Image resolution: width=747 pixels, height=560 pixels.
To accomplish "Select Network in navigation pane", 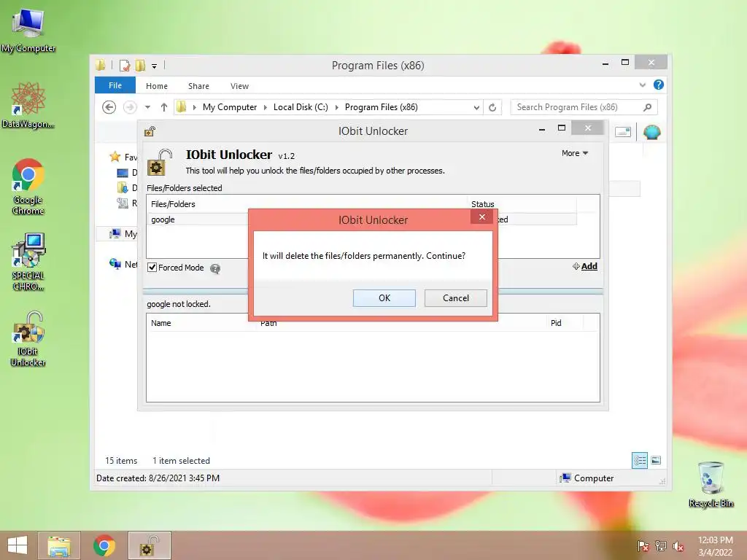I will coord(123,264).
